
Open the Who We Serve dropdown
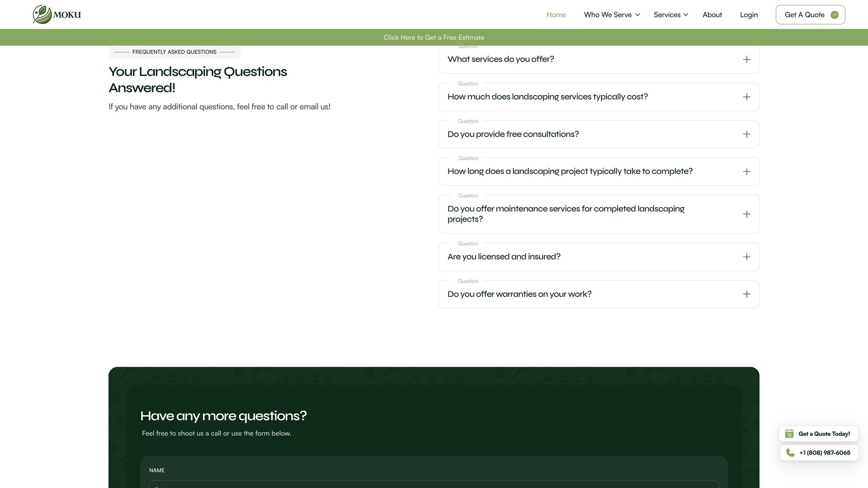pos(612,15)
